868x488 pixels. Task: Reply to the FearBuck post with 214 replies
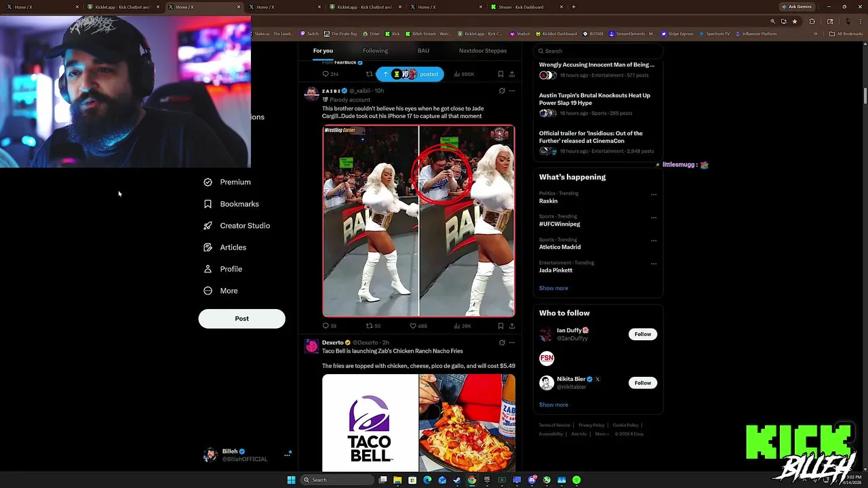coord(330,74)
